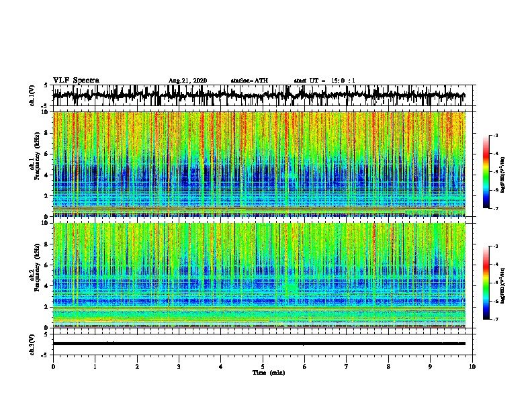This screenshot has width=532, height=411.
Task: Click the "-5" tick on ch.1(V) waveform axis
Action: [x=46, y=105]
